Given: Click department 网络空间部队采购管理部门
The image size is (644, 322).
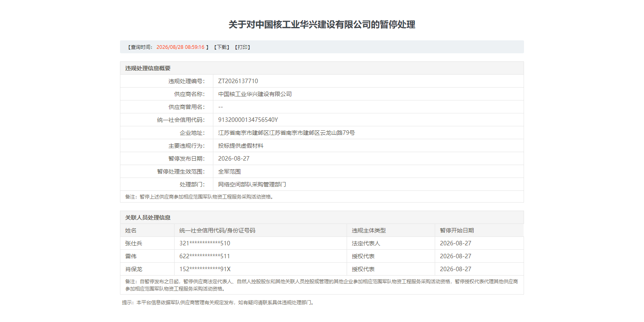Looking at the screenshot, I should (x=252, y=184).
